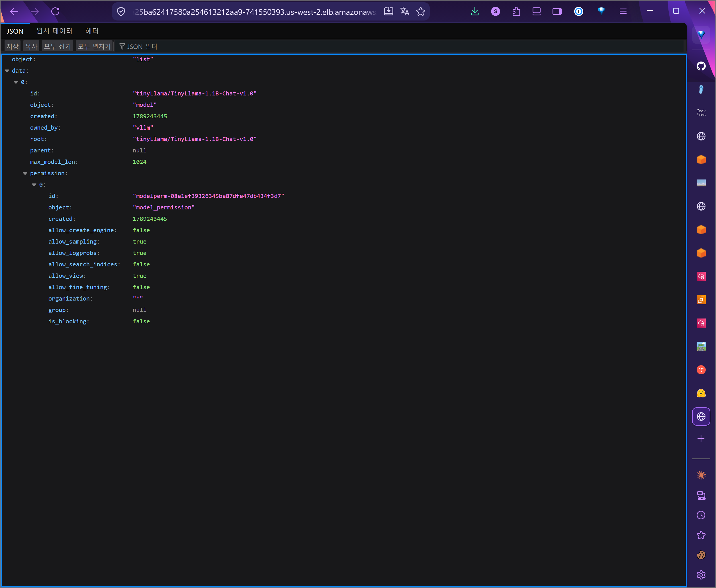Open the downloads arrow icon
The height and width of the screenshot is (588, 716).
474,11
